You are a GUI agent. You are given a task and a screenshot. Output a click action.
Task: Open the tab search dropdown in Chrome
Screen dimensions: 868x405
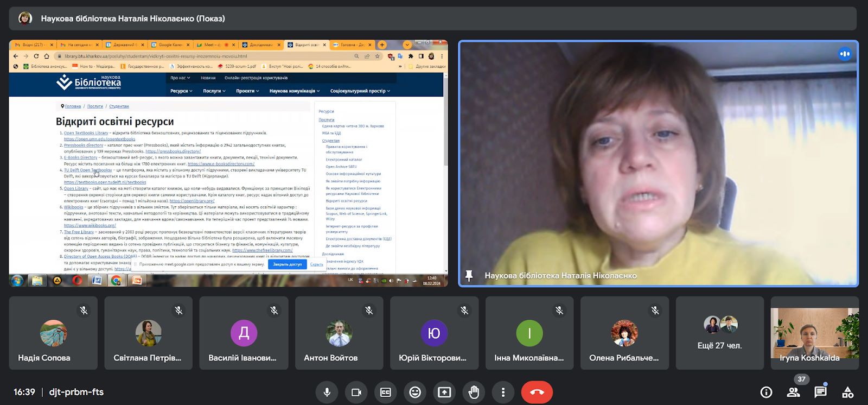[x=407, y=45]
